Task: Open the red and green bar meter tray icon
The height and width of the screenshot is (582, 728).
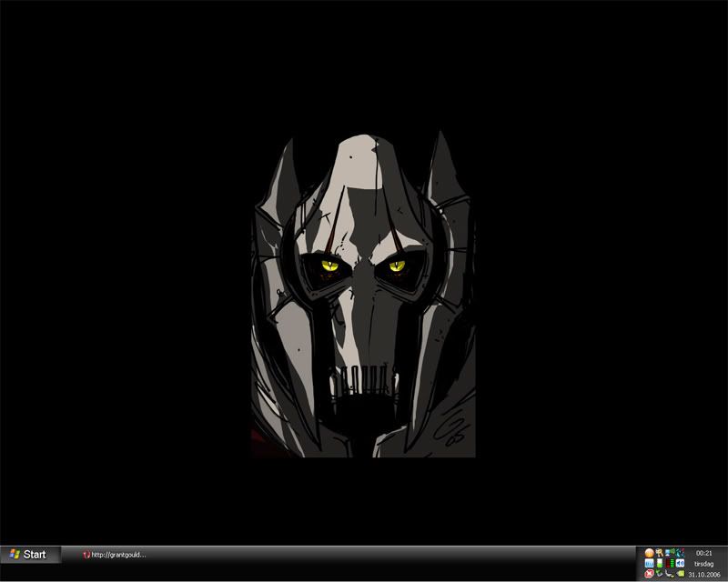Action: 670,564
